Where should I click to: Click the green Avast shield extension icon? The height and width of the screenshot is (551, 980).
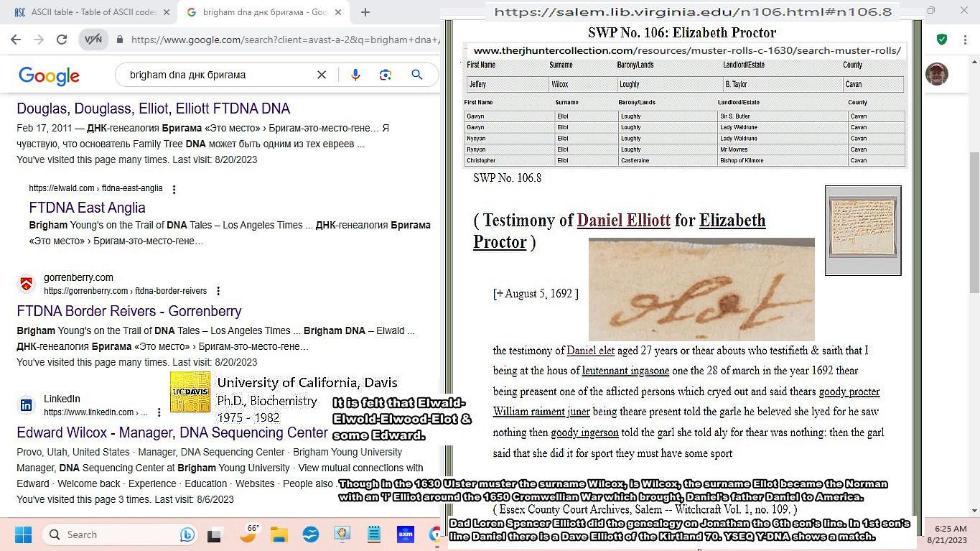click(942, 40)
